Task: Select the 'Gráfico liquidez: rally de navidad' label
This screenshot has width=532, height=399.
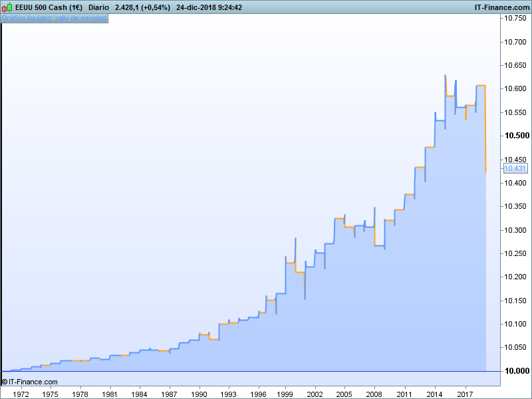Action: pos(54,18)
